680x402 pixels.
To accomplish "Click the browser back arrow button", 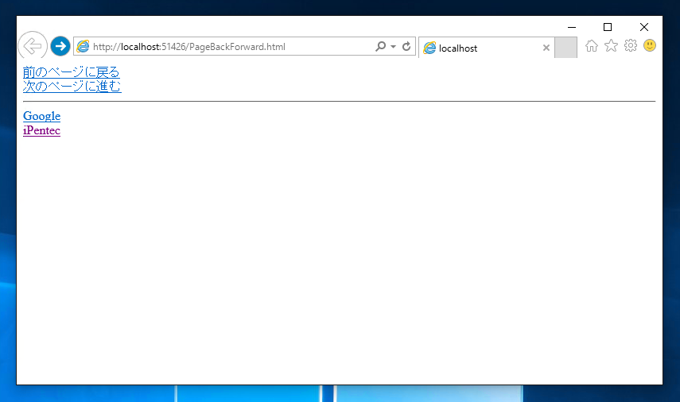I will click(x=33, y=46).
